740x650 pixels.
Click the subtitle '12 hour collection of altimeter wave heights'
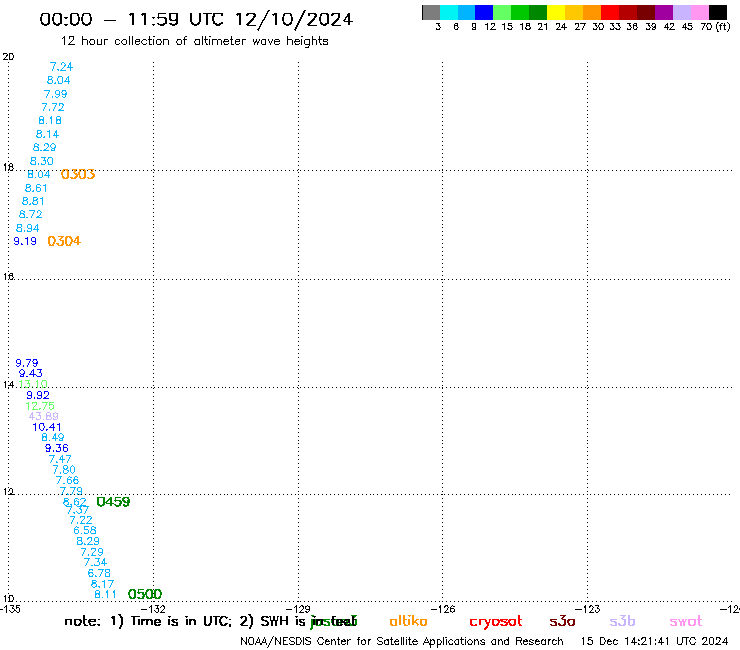(195, 41)
